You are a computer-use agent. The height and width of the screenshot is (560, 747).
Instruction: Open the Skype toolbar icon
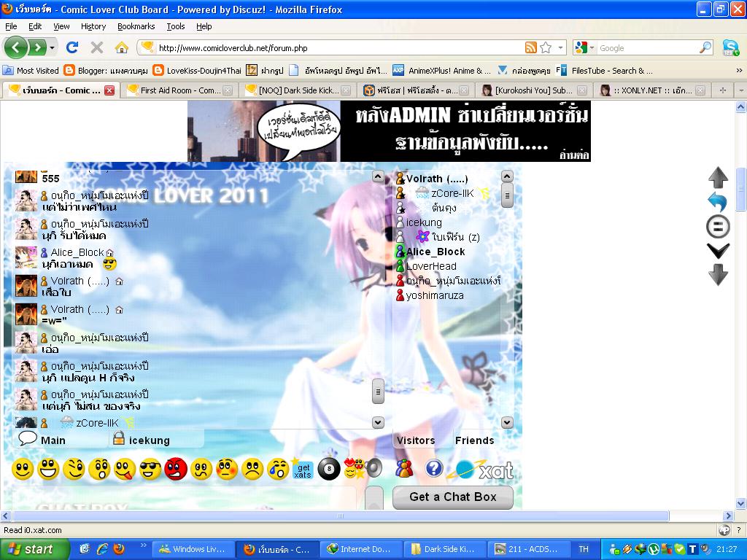(729, 47)
